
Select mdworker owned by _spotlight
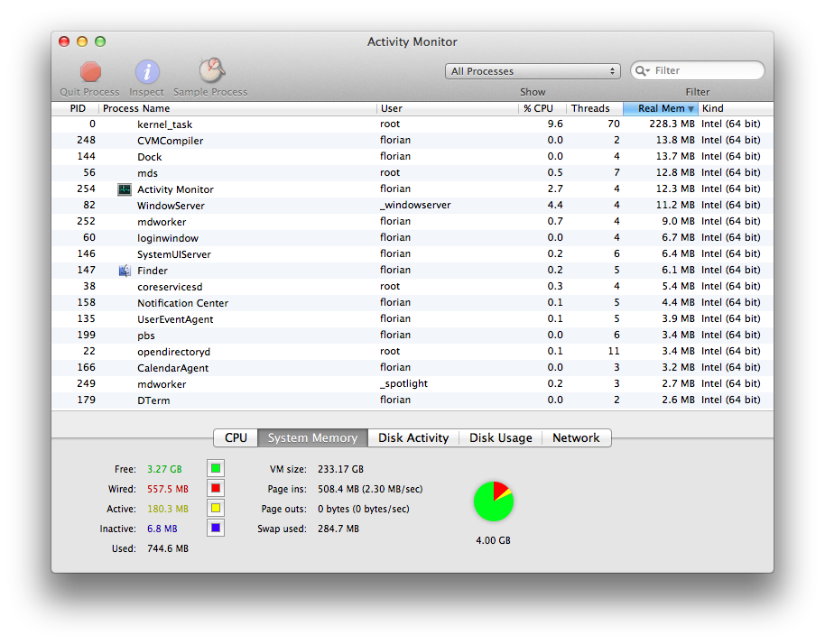(412, 383)
